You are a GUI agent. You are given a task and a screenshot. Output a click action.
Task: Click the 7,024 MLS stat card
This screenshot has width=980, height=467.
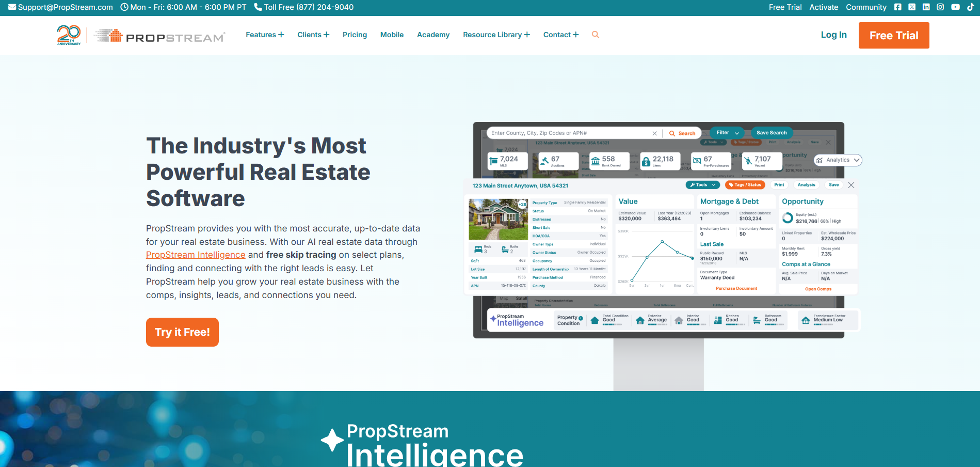(x=508, y=161)
